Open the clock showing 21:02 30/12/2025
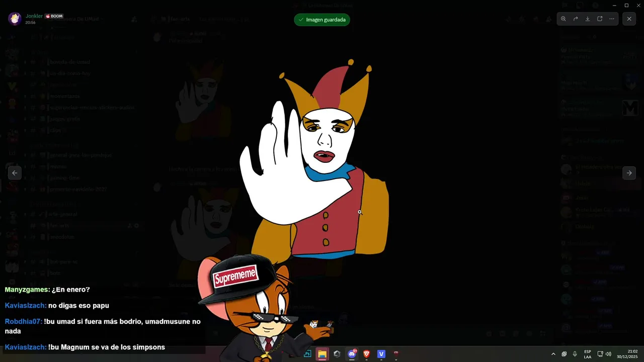 (x=627, y=354)
